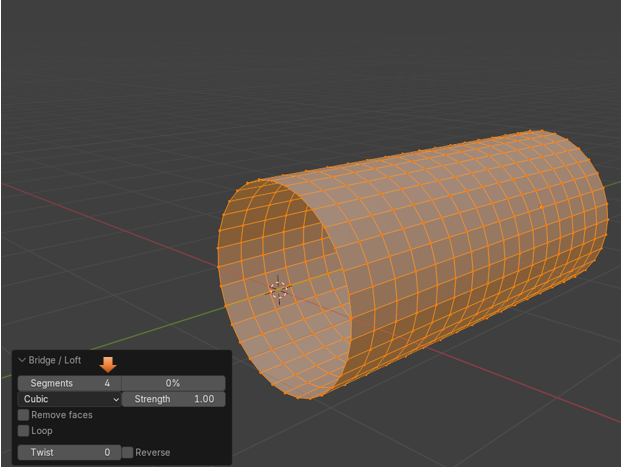Click the orange arrow above Segments
The width and height of the screenshot is (621, 467).
[108, 364]
